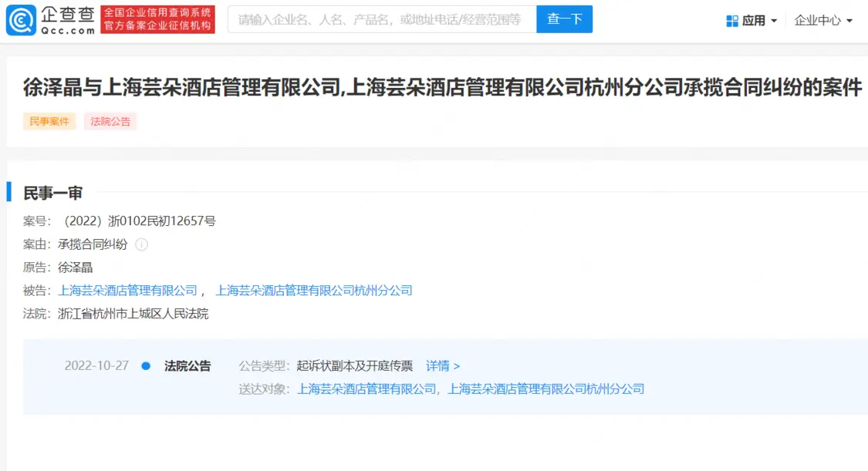Click the 民事一审 section heading
This screenshot has width=868, height=471.
click(52, 193)
